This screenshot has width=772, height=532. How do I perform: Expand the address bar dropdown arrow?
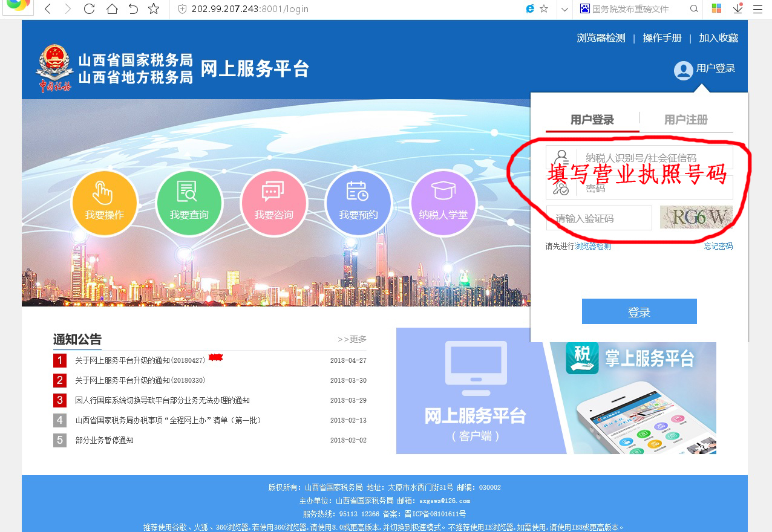pyautogui.click(x=564, y=9)
